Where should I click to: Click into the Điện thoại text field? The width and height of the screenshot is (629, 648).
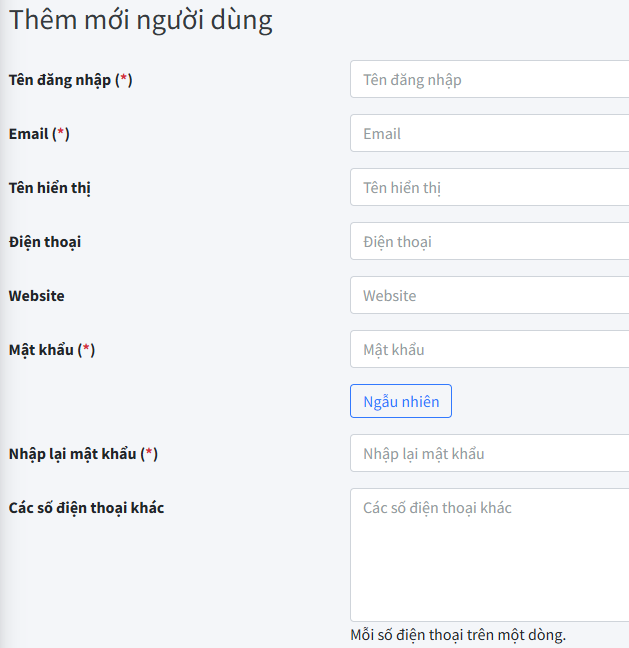[x=490, y=242]
